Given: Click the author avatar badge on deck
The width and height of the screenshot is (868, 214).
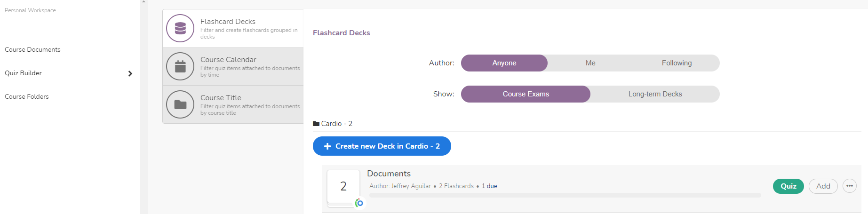Looking at the screenshot, I should 359,203.
